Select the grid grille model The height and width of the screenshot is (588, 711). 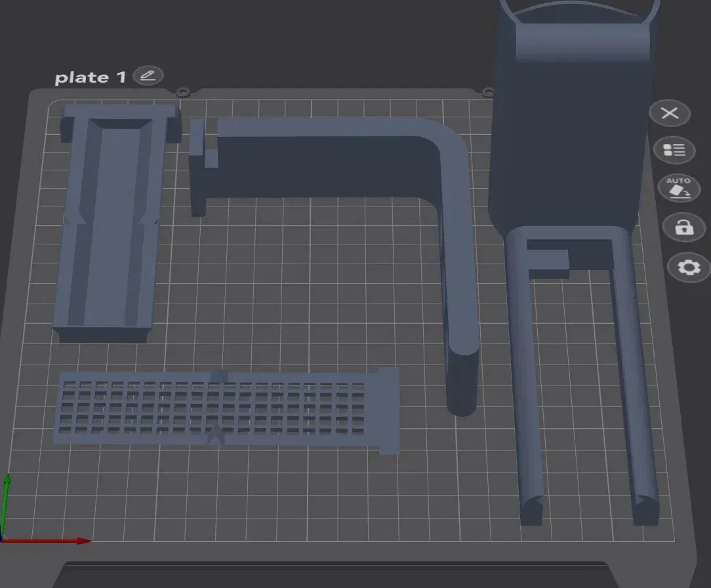coord(227,411)
